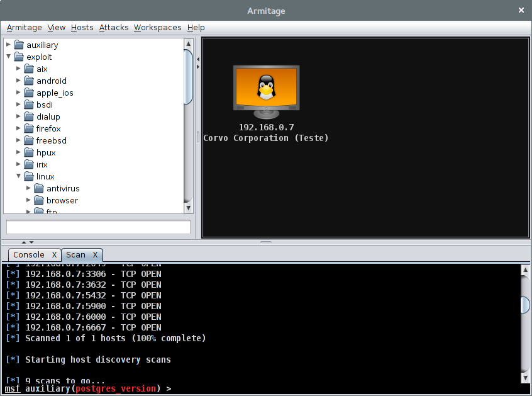
Task: Click module tree scrollbar up arrow
Action: 189,43
